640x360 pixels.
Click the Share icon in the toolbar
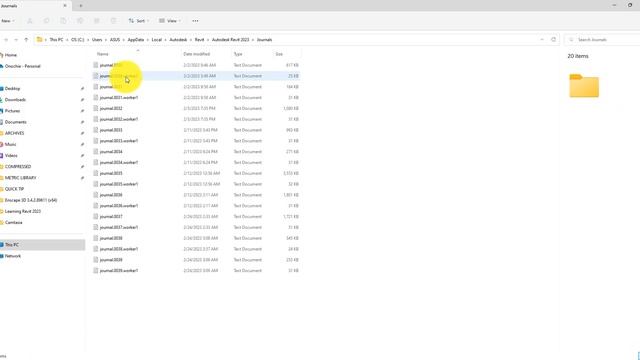[97, 21]
